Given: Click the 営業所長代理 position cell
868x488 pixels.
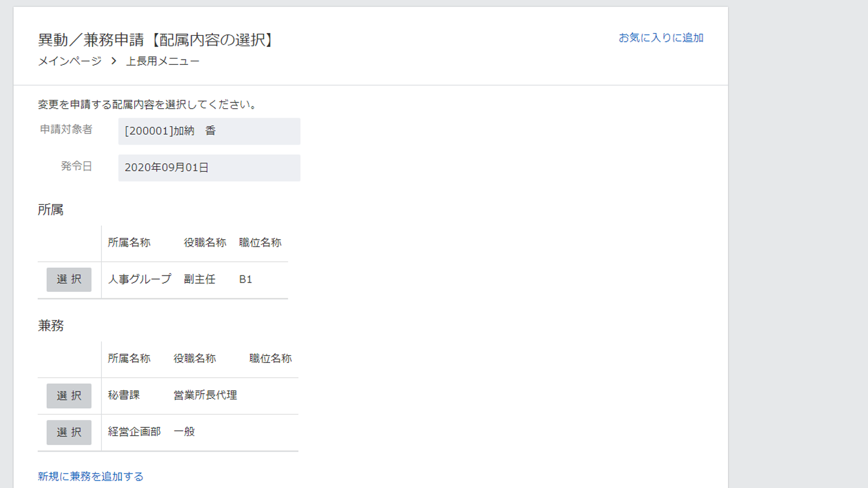Looking at the screenshot, I should [205, 395].
